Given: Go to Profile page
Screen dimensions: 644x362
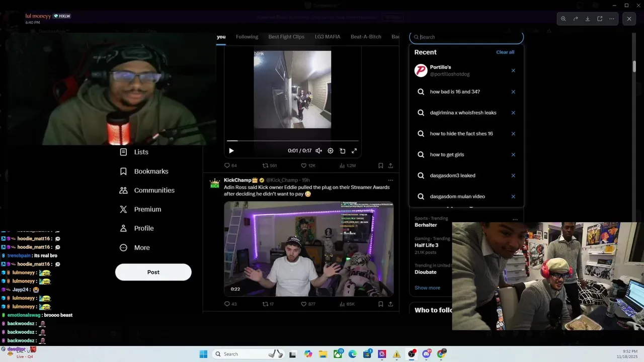Looking at the screenshot, I should click(136, 228).
